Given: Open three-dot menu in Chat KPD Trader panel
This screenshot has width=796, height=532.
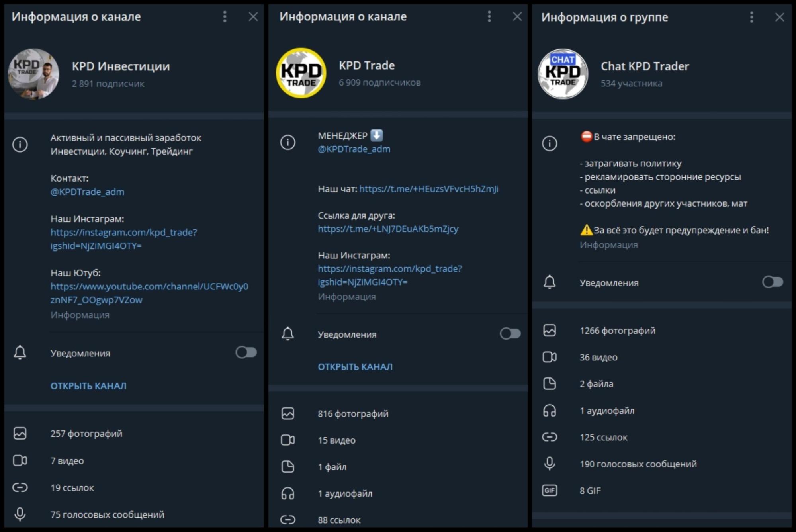Looking at the screenshot, I should (751, 17).
